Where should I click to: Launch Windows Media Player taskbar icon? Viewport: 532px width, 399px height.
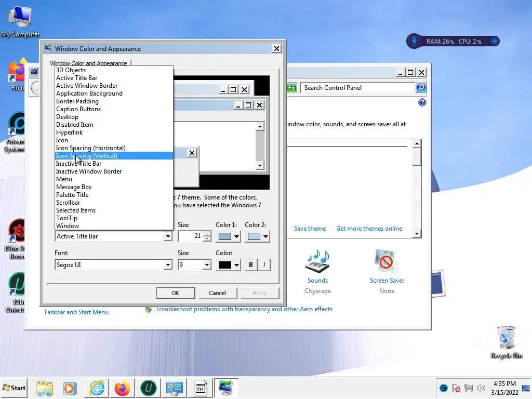pos(70,388)
